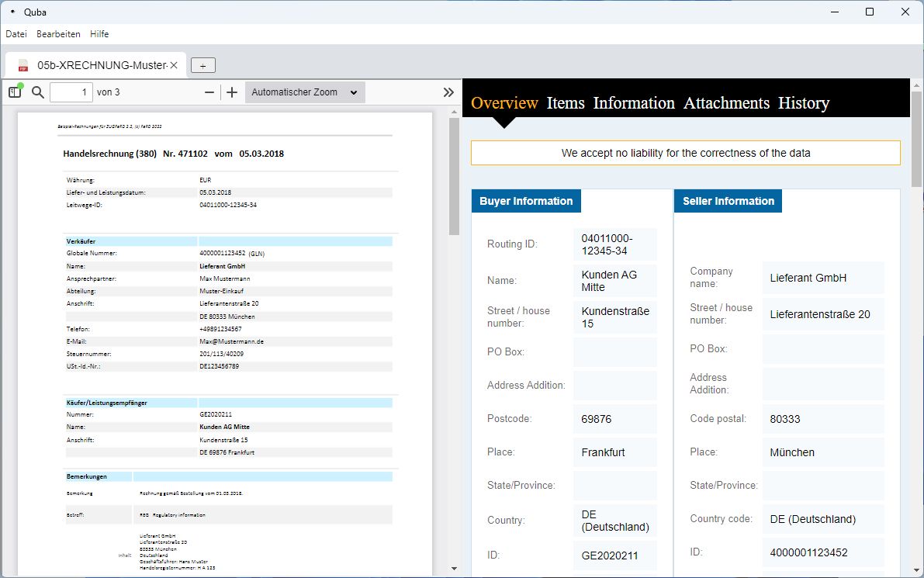Click seller company value Lieferant GmbH
The height and width of the screenshot is (578, 924).
coord(823,278)
